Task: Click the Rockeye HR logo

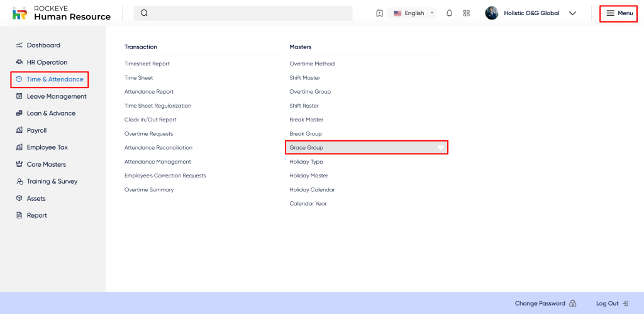Action: (x=20, y=13)
